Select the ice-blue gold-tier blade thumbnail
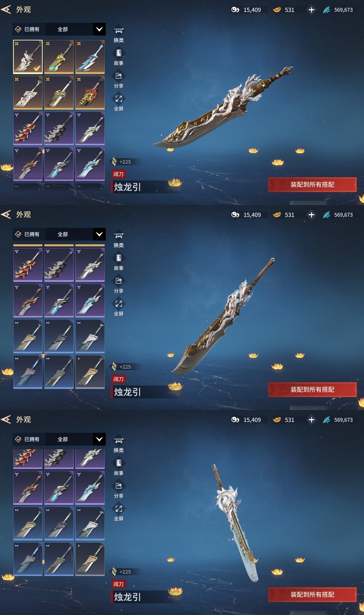This screenshot has width=364, height=615. pyautogui.click(x=90, y=57)
